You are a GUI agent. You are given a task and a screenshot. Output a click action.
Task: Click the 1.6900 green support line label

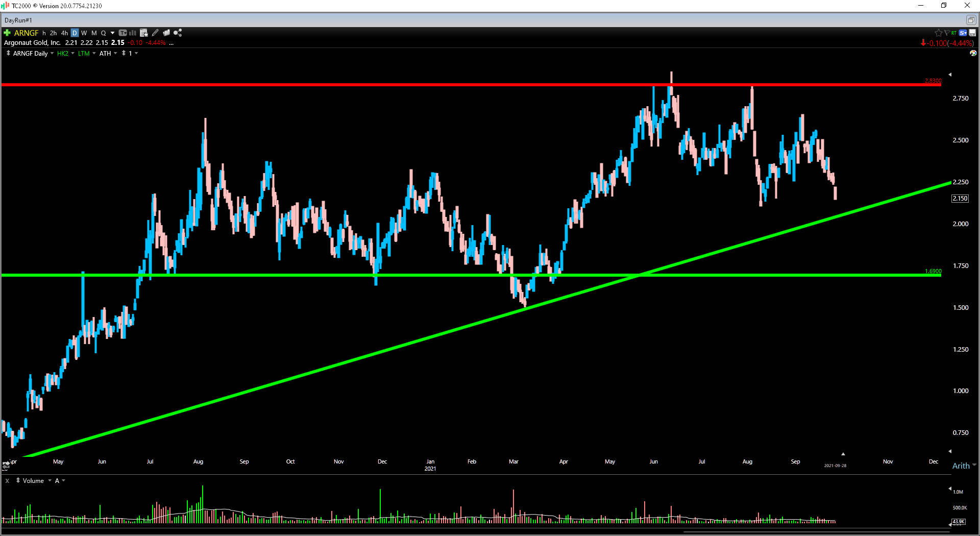[x=933, y=271]
